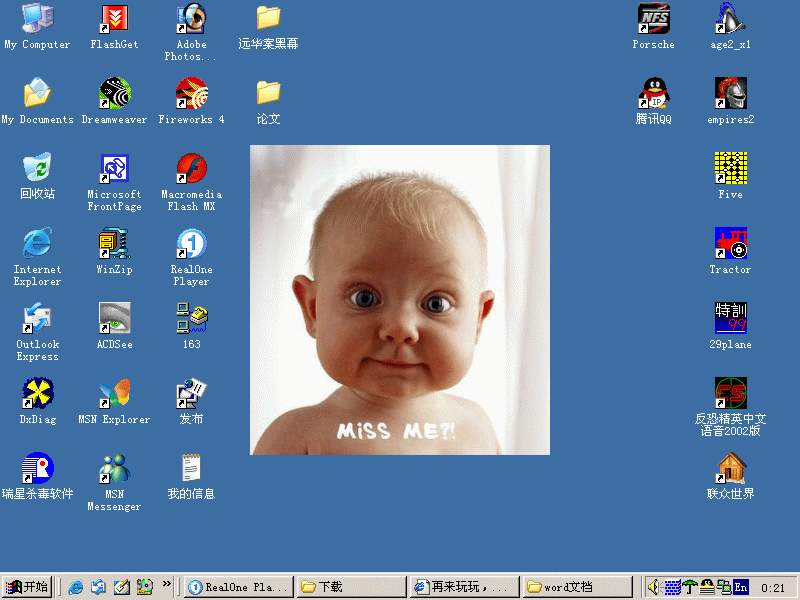This screenshot has height=600, width=800.
Task: Click the baby 'Miss Me?!' wallpaper image
Action: point(400,300)
